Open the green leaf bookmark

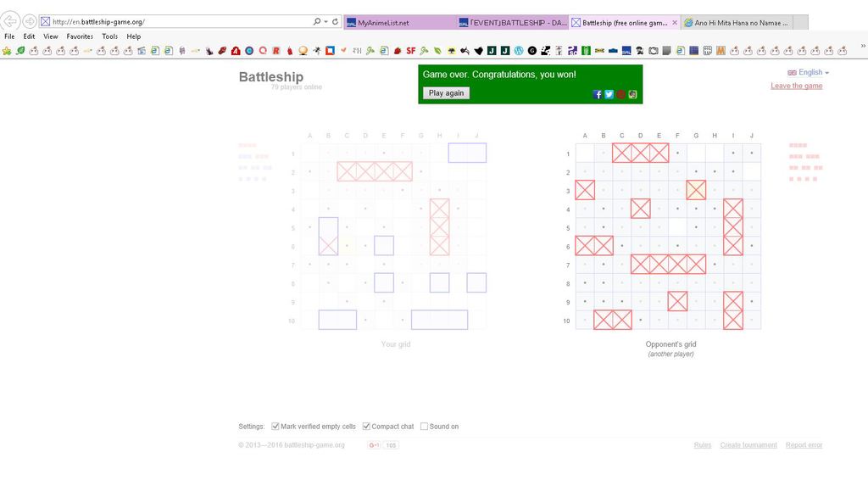click(20, 51)
